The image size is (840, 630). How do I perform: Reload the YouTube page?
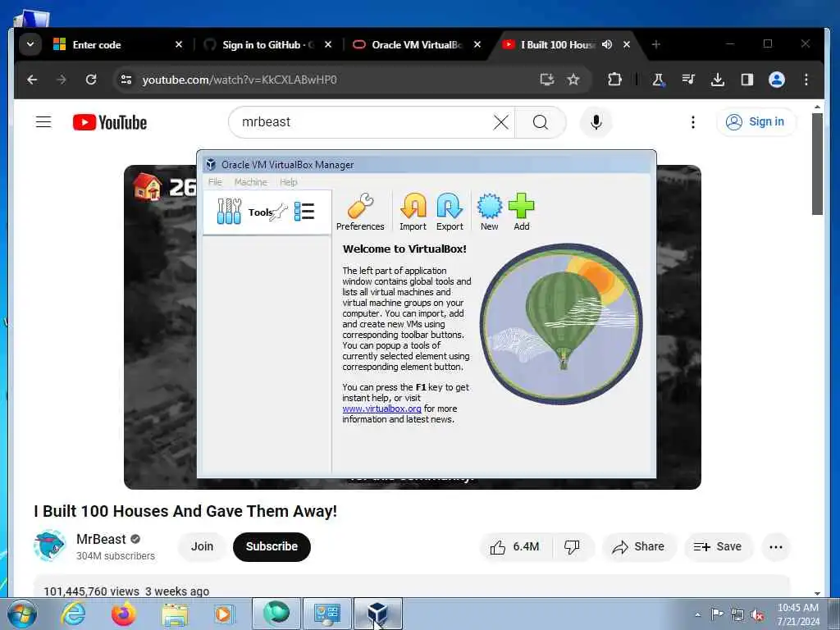tap(91, 80)
